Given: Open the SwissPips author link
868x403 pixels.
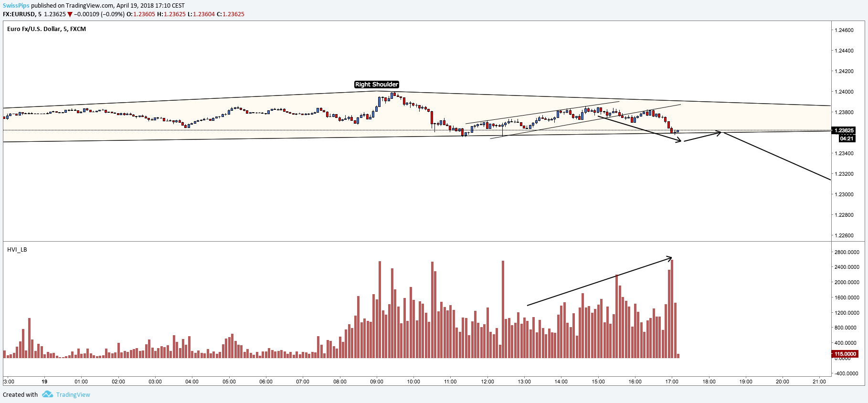Looking at the screenshot, I should point(16,6).
